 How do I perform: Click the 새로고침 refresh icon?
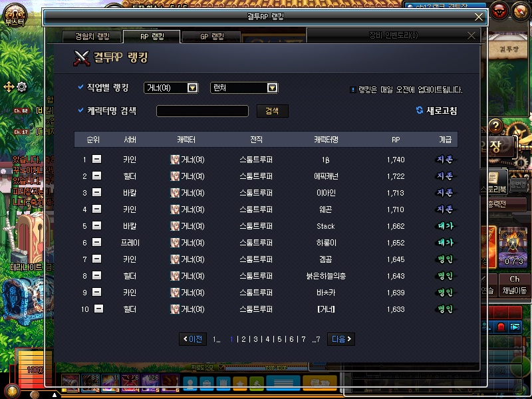coord(420,110)
